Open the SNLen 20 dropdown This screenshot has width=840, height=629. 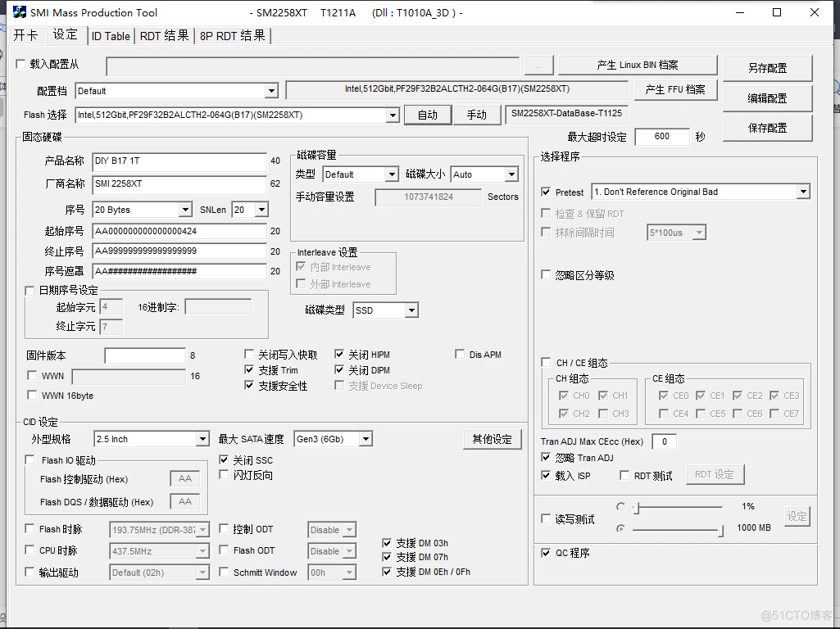point(262,210)
